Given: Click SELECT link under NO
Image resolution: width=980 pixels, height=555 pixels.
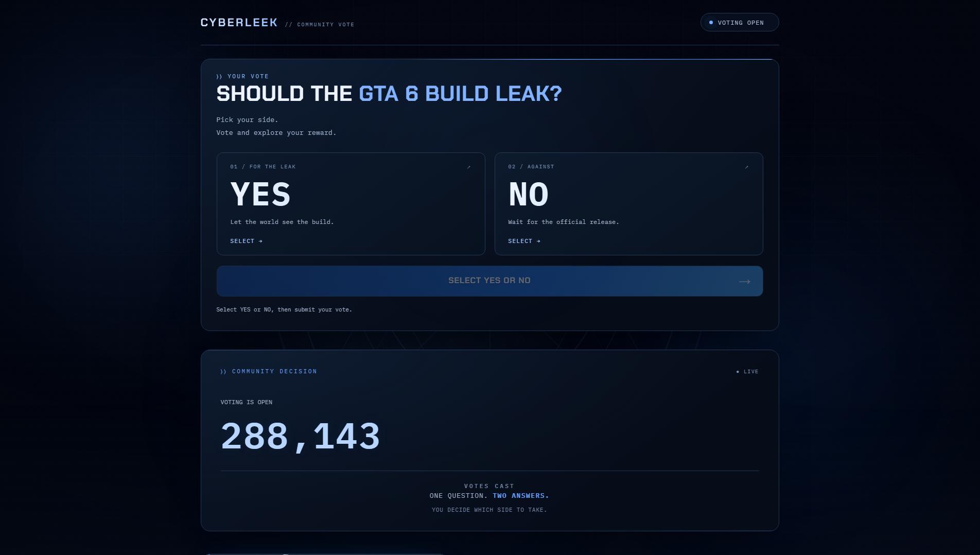Looking at the screenshot, I should click(x=524, y=241).
